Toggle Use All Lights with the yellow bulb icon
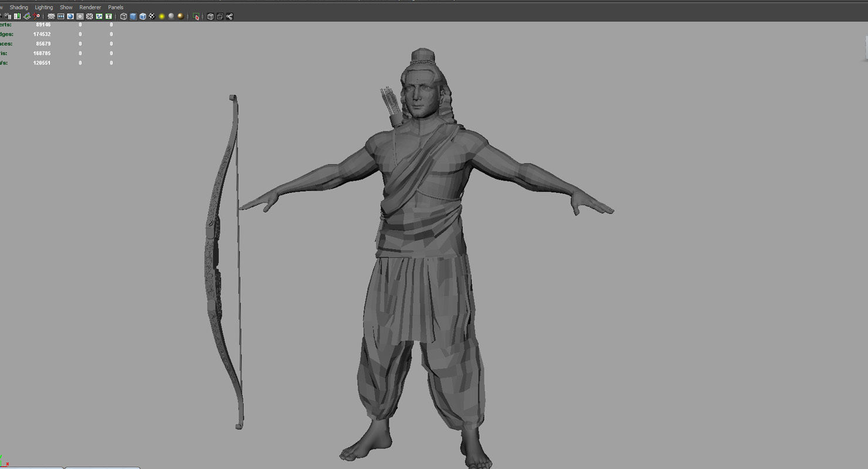This screenshot has width=868, height=469. coord(162,16)
